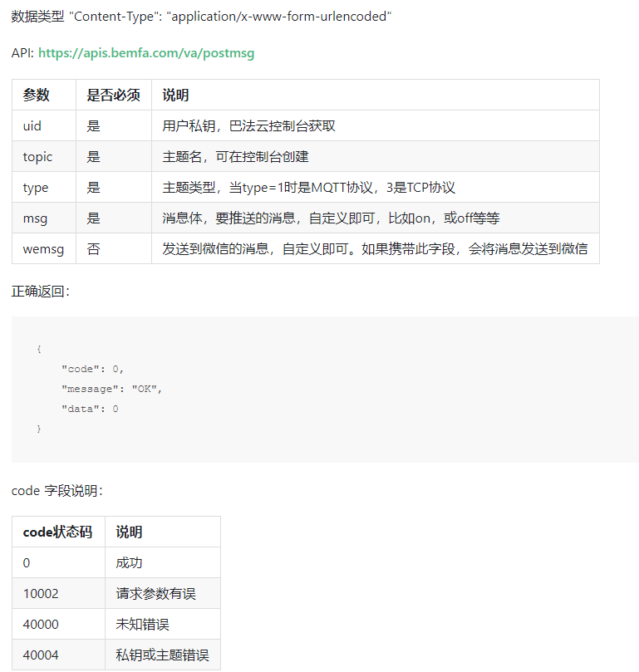The image size is (639, 672).
Task: Click the status code '0' cell
Action: point(58,562)
